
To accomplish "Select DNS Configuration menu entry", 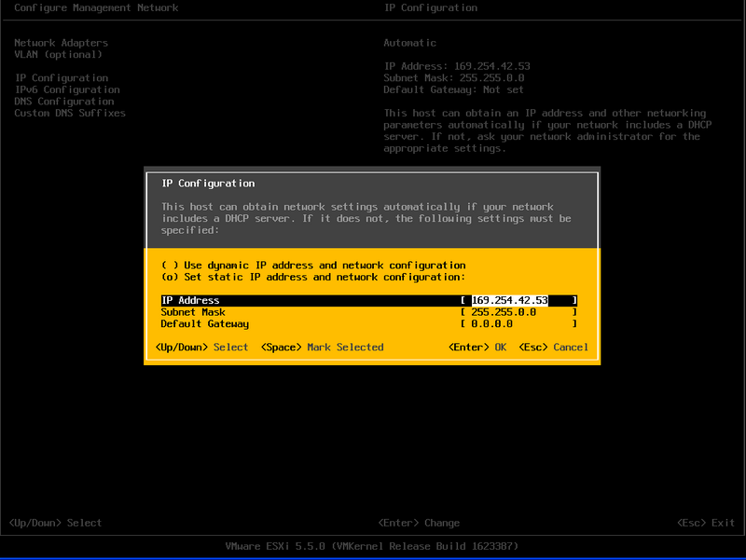I will 64,102.
